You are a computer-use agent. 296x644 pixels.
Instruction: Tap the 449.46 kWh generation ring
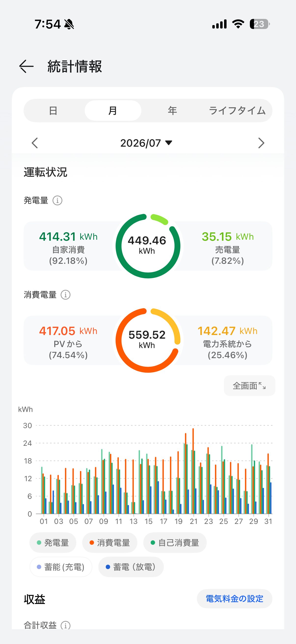coord(148,246)
